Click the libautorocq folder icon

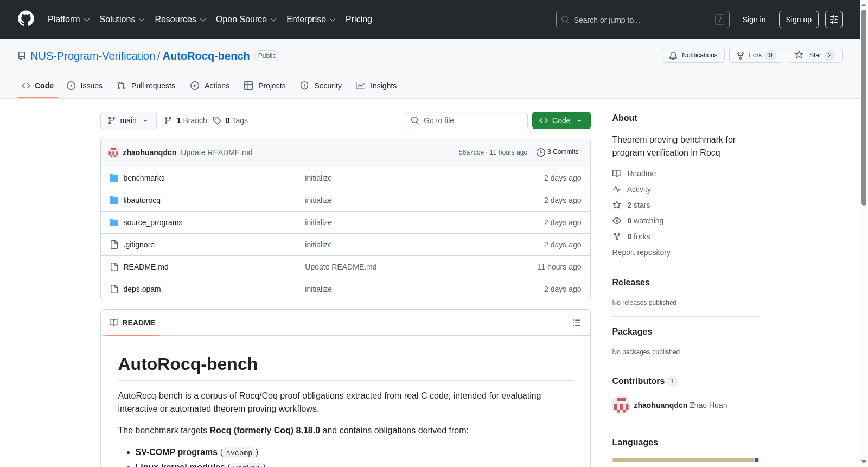tap(114, 200)
